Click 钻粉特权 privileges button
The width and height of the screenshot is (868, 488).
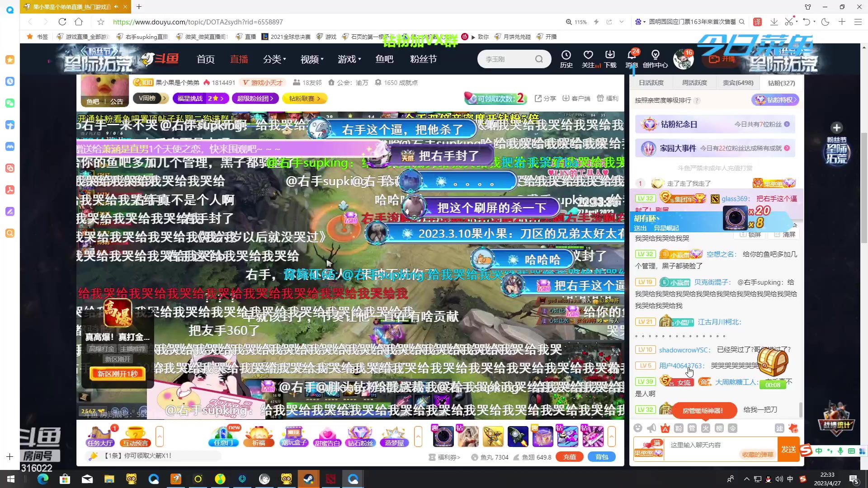(775, 100)
